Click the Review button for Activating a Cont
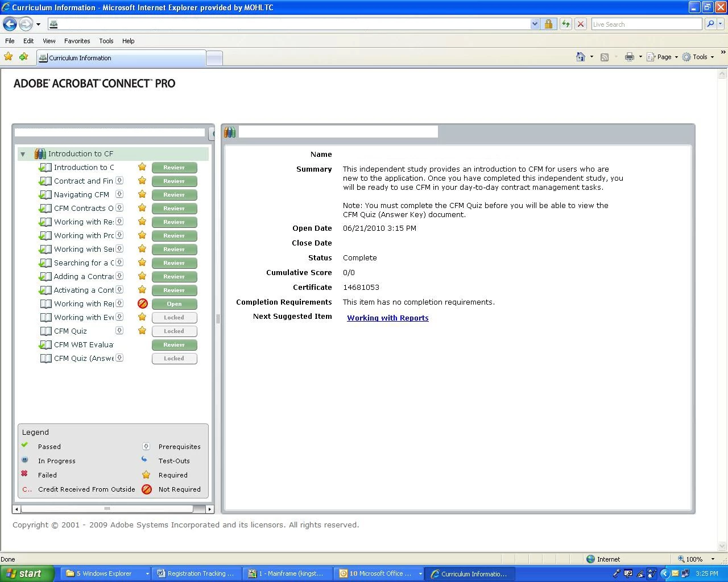Screen dimensions: 728x582 pyautogui.click(x=174, y=290)
